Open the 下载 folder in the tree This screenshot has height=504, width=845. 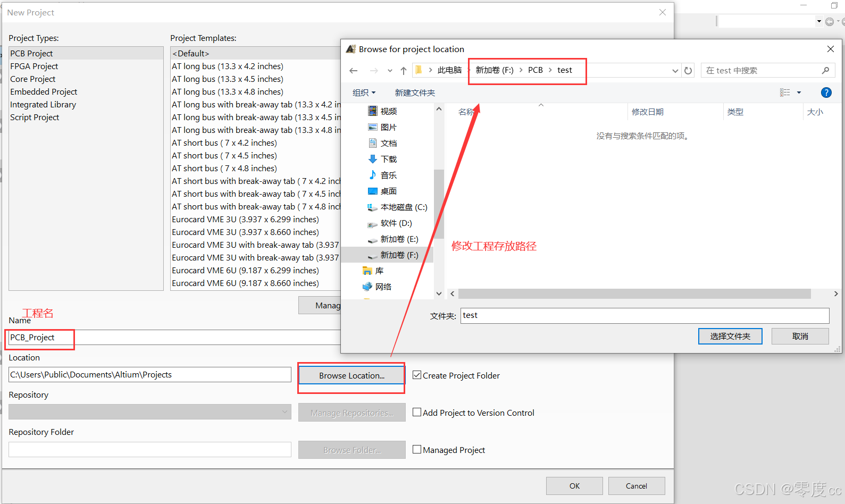(389, 159)
